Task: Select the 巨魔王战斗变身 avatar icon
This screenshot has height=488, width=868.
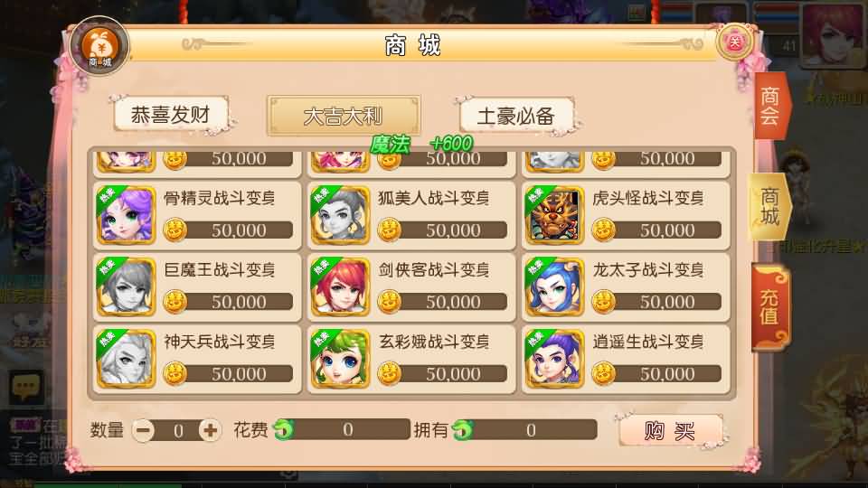Action: pos(126,287)
